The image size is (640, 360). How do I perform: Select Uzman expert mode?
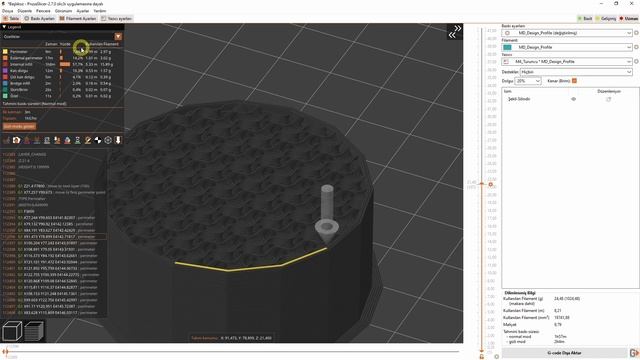pos(629,18)
